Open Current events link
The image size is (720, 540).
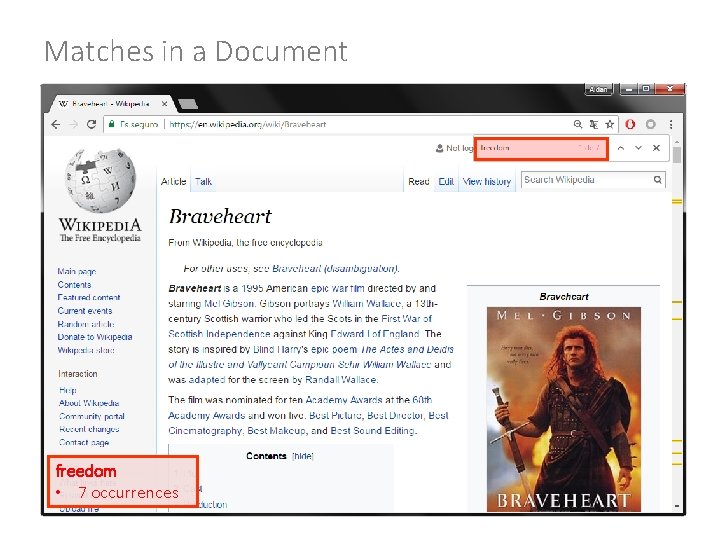[84, 311]
